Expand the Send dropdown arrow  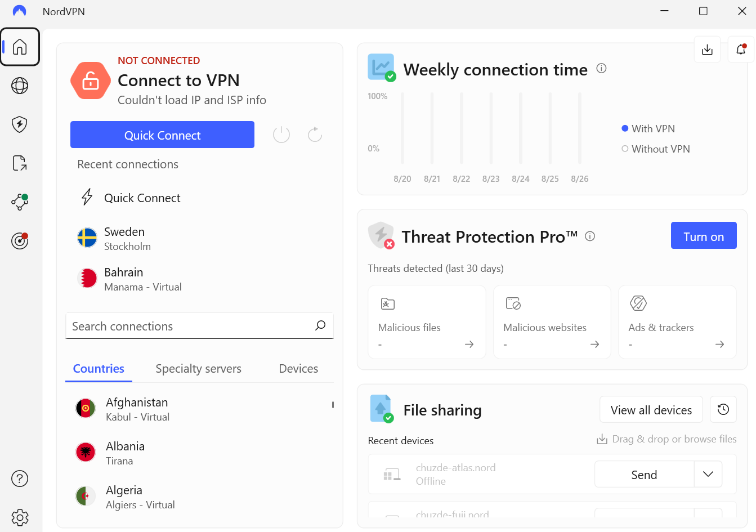pos(708,474)
